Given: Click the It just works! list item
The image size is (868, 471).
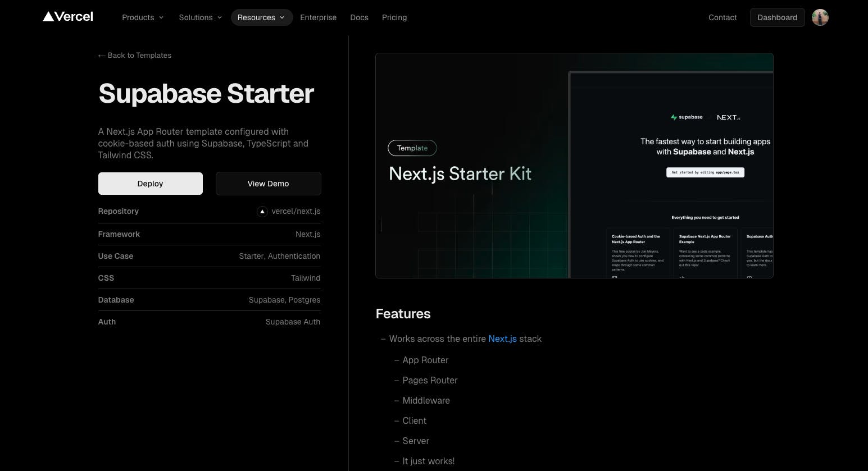Looking at the screenshot, I should [x=428, y=461].
